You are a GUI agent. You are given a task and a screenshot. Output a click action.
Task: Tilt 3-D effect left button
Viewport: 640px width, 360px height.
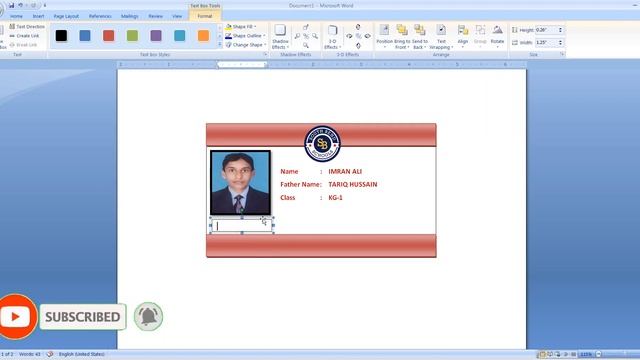click(349, 36)
